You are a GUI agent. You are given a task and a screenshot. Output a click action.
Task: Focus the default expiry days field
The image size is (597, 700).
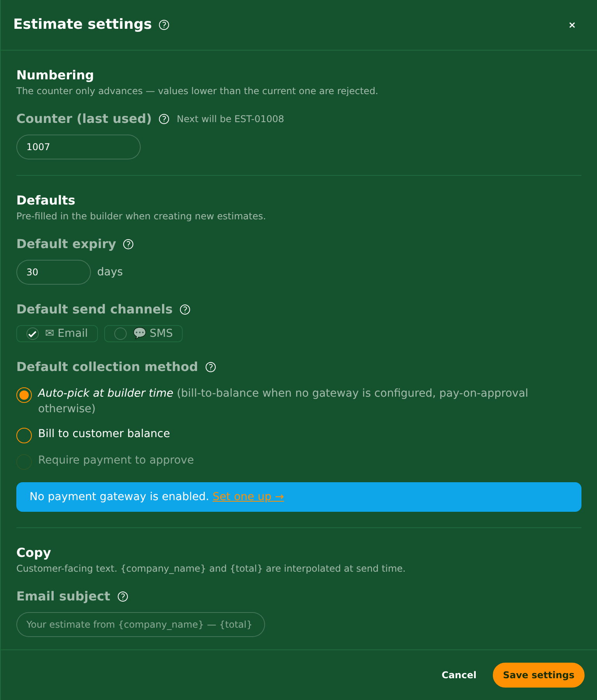pos(54,272)
